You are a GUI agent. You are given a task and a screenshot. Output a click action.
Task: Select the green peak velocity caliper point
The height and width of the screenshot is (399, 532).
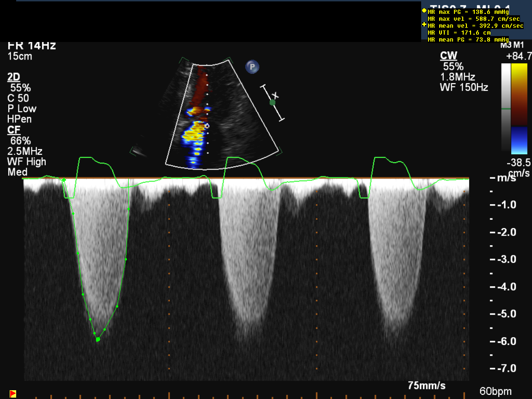point(97,339)
